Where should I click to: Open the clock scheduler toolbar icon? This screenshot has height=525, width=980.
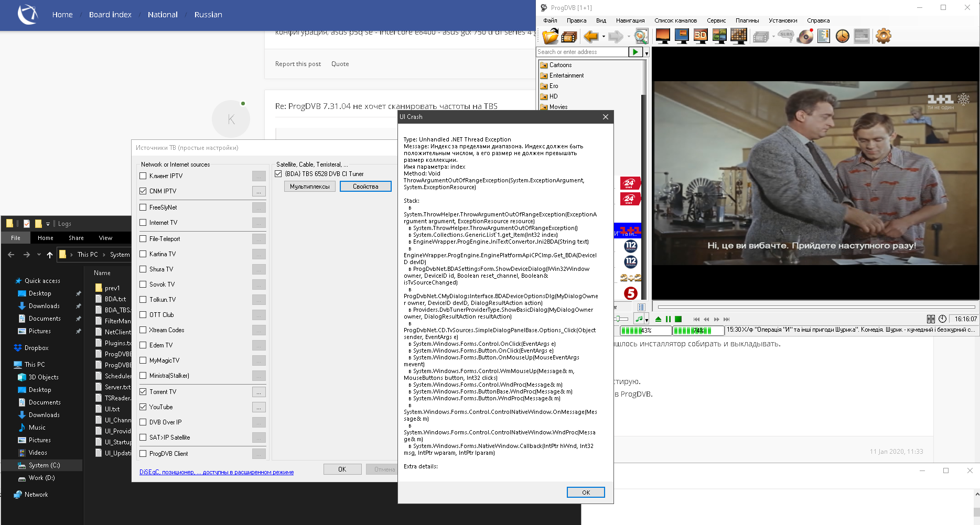pos(842,36)
